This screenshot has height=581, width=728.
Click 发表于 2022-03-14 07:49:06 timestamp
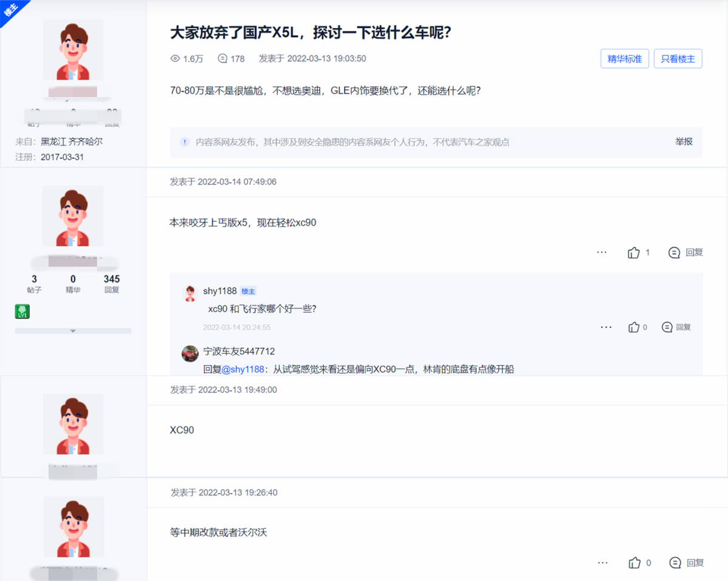pos(223,182)
